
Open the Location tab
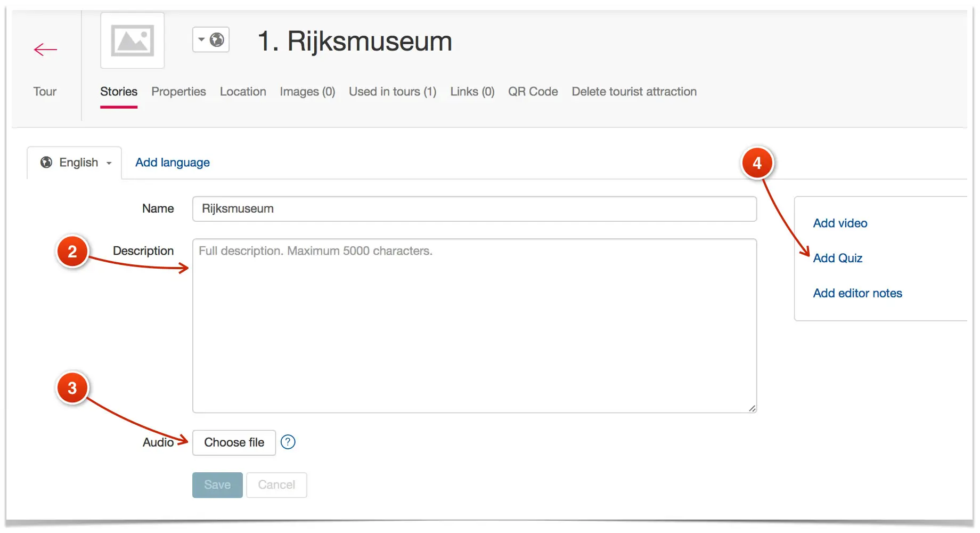point(243,92)
